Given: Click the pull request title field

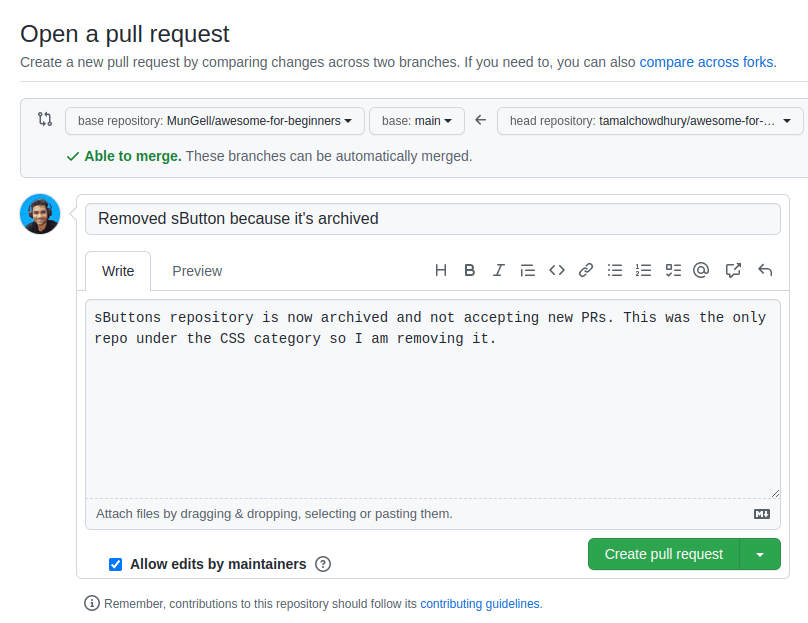Looking at the screenshot, I should (x=432, y=218).
